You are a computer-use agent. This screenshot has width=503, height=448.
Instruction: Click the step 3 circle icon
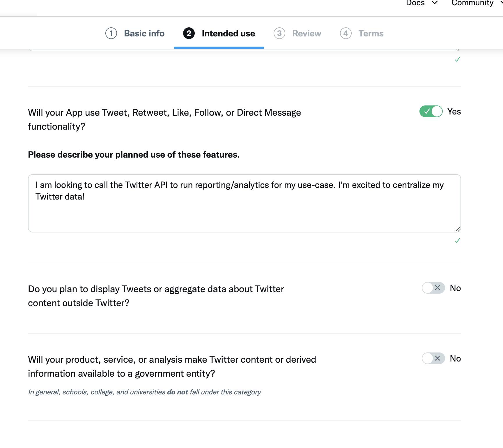point(279,33)
